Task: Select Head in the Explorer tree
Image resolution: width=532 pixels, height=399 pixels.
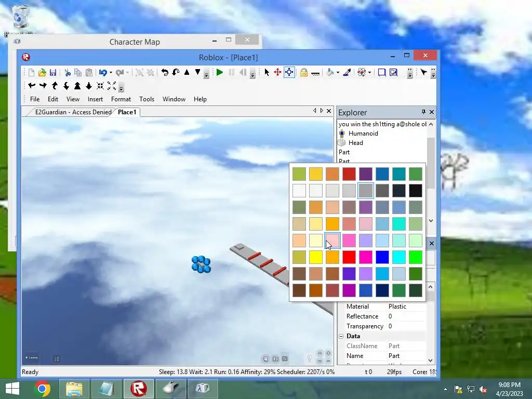Action: 355,143
